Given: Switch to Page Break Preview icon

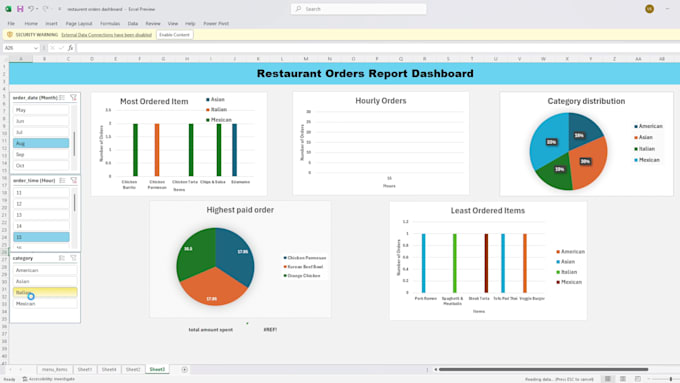Looking at the screenshot, I should pyautogui.click(x=638, y=379).
